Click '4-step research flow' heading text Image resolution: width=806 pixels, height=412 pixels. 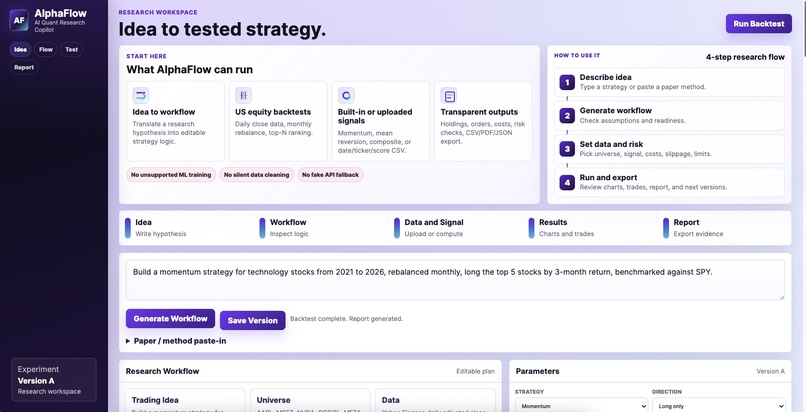click(x=745, y=57)
